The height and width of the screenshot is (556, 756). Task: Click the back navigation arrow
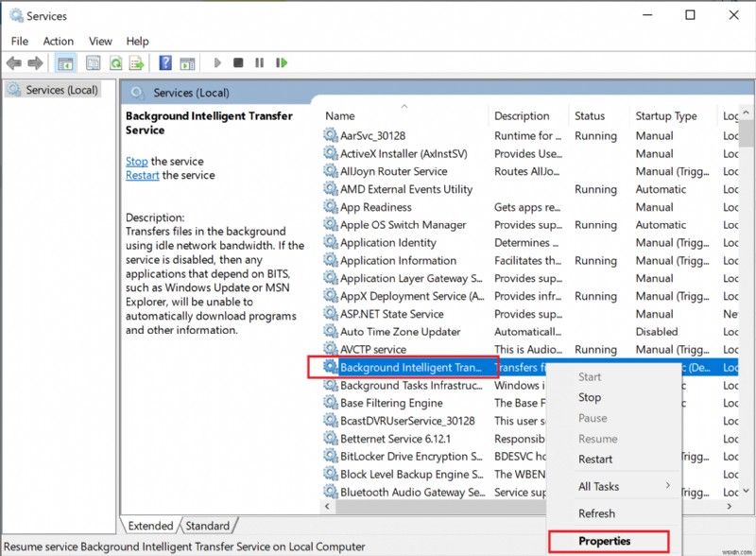pyautogui.click(x=13, y=62)
